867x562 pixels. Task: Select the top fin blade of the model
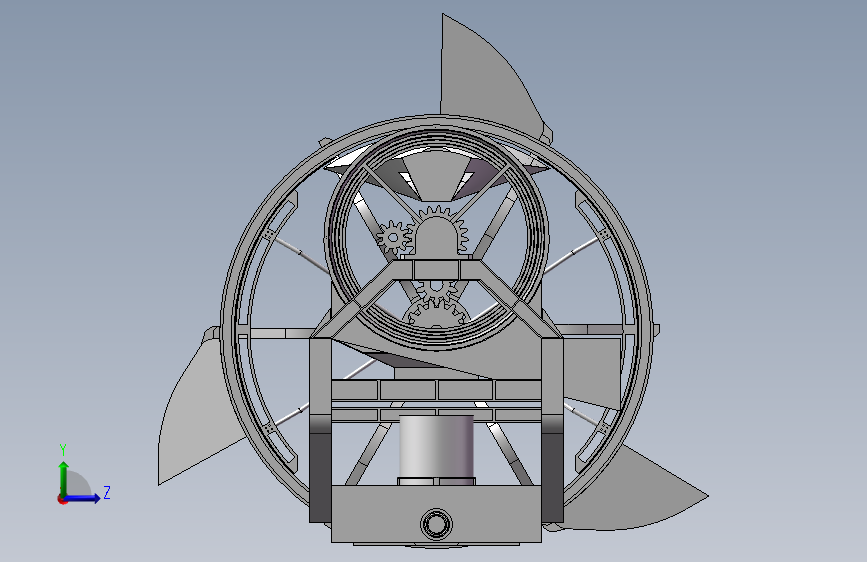coord(489,75)
